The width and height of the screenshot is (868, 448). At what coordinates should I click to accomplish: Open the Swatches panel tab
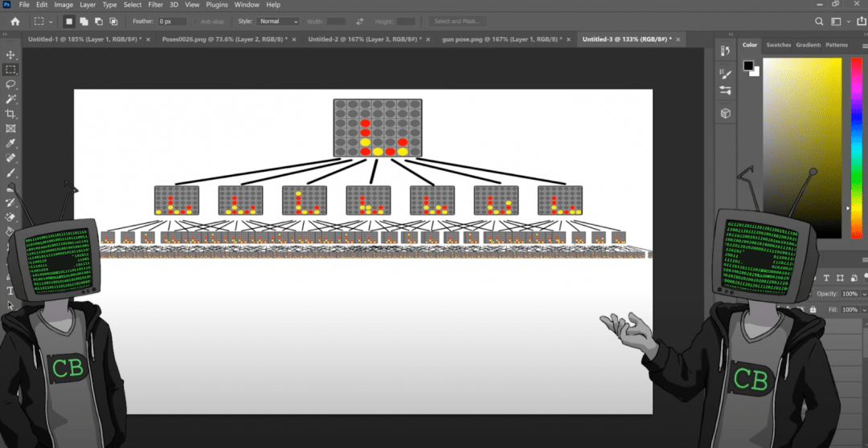778,45
